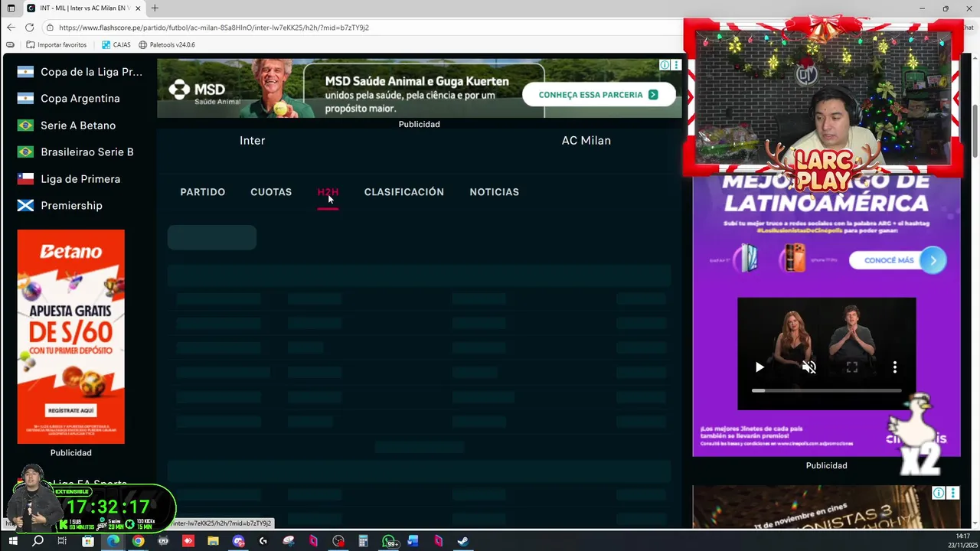
Task: Open the Windows Start menu
Action: (x=13, y=541)
